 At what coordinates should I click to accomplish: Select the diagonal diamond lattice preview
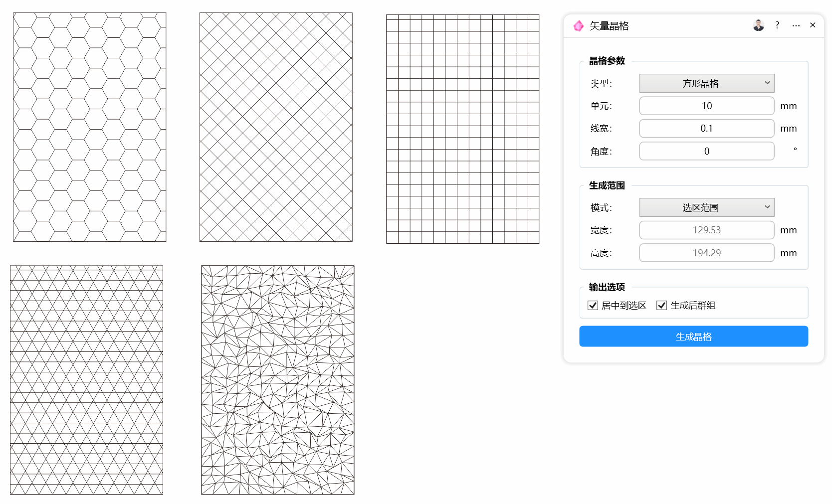276,127
